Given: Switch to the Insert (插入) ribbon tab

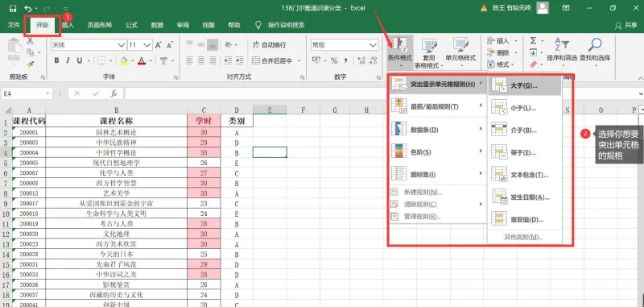Looking at the screenshot, I should click(68, 25).
